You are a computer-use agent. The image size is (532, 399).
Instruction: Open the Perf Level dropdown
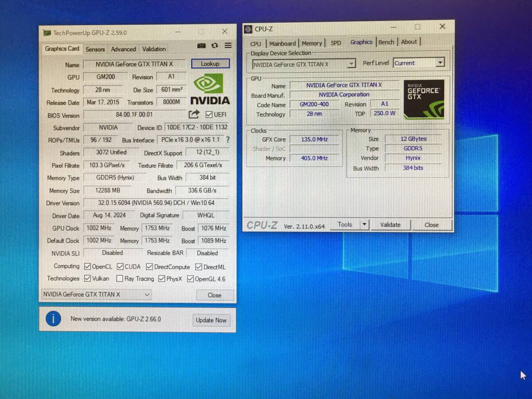click(x=419, y=63)
